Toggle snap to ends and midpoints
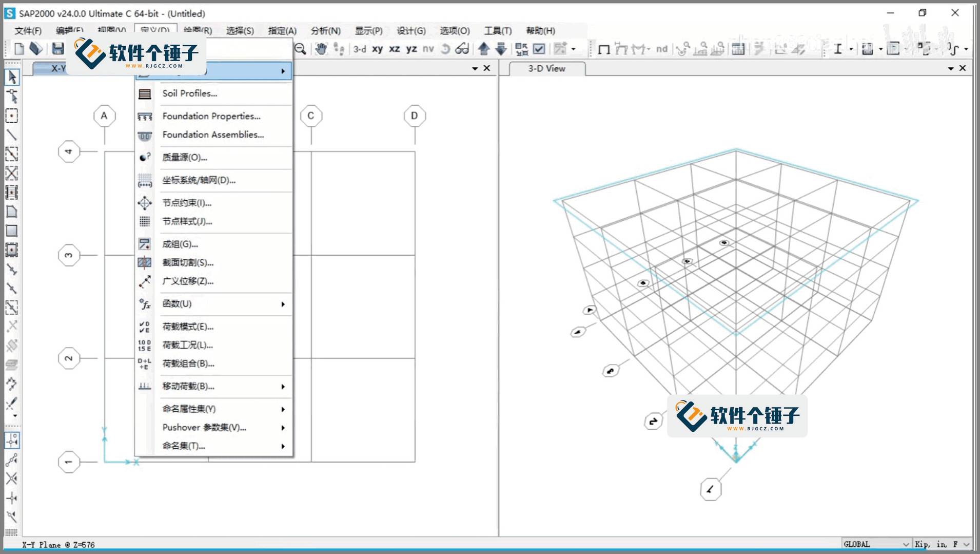 pyautogui.click(x=12, y=460)
